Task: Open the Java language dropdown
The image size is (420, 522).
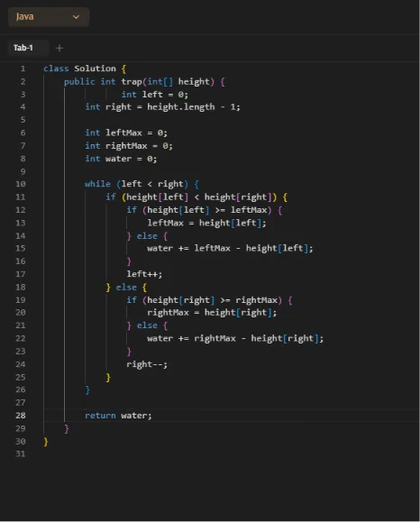Action: [x=49, y=16]
